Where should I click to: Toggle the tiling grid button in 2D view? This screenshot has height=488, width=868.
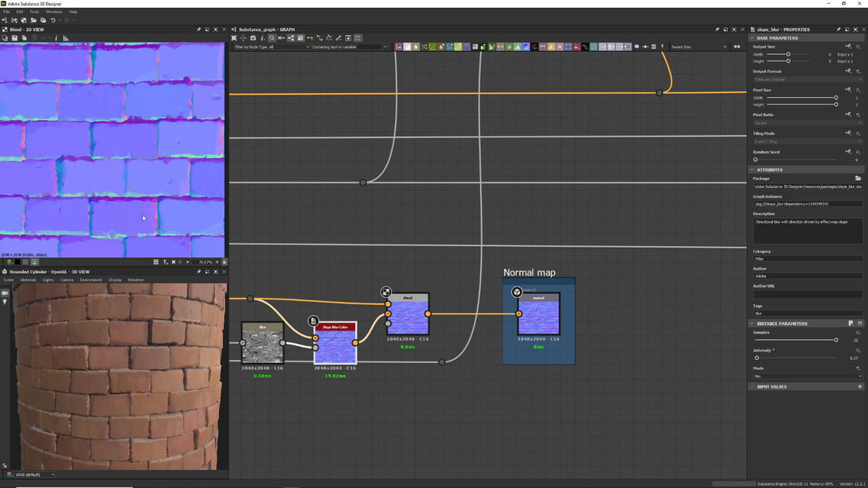click(x=157, y=262)
